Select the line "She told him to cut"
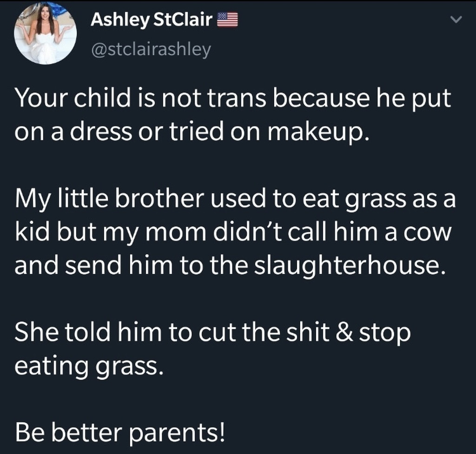This screenshot has height=454, width=476. click(x=212, y=333)
